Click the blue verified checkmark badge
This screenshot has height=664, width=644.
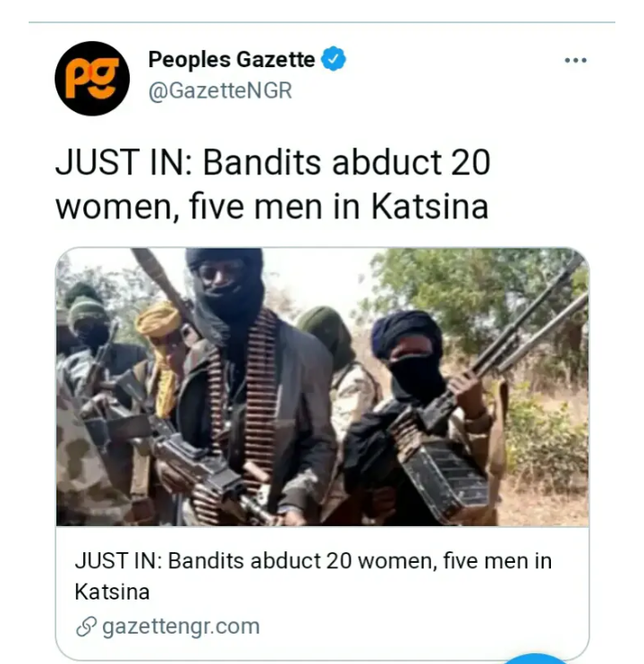(x=334, y=59)
